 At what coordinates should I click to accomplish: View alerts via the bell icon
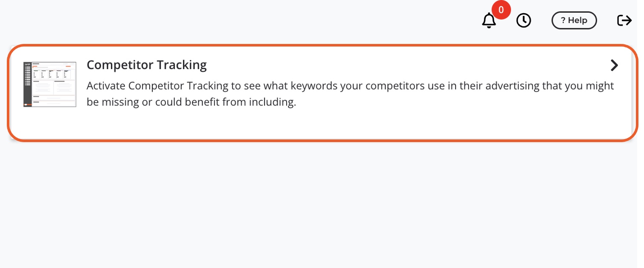point(489,20)
